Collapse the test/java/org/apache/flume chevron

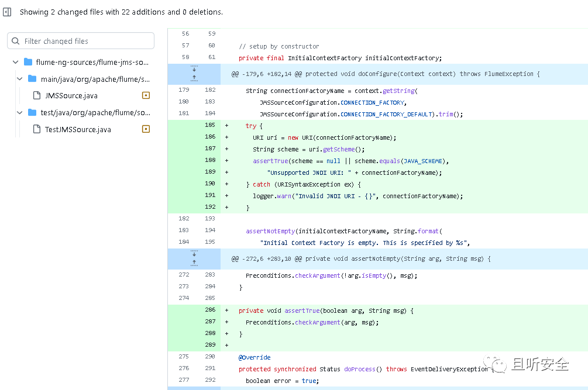pos(20,112)
